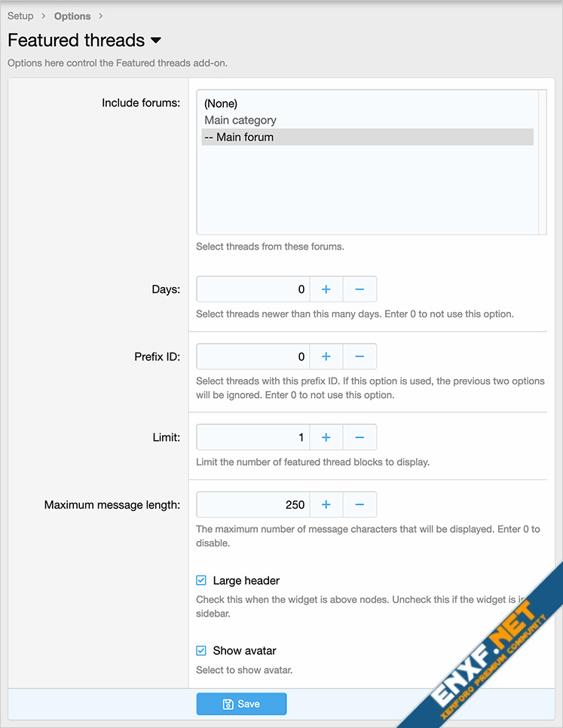Click the Include forums list scrollbar

click(x=542, y=162)
